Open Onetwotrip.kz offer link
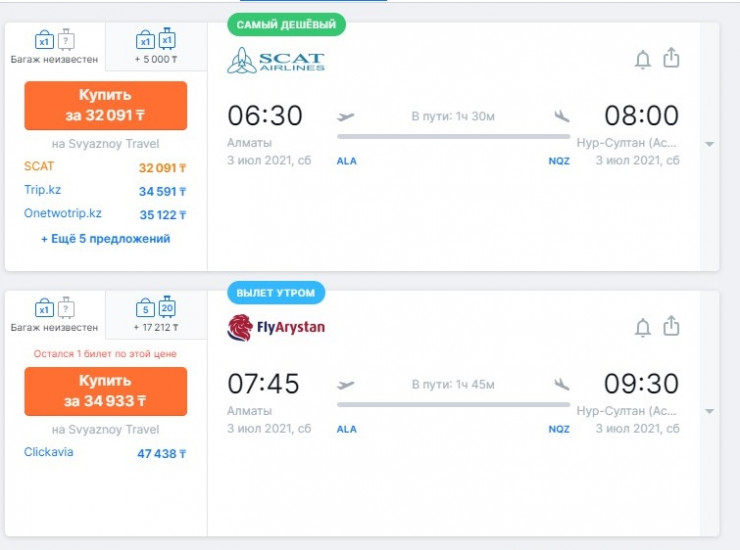The image size is (740, 550). point(63,213)
